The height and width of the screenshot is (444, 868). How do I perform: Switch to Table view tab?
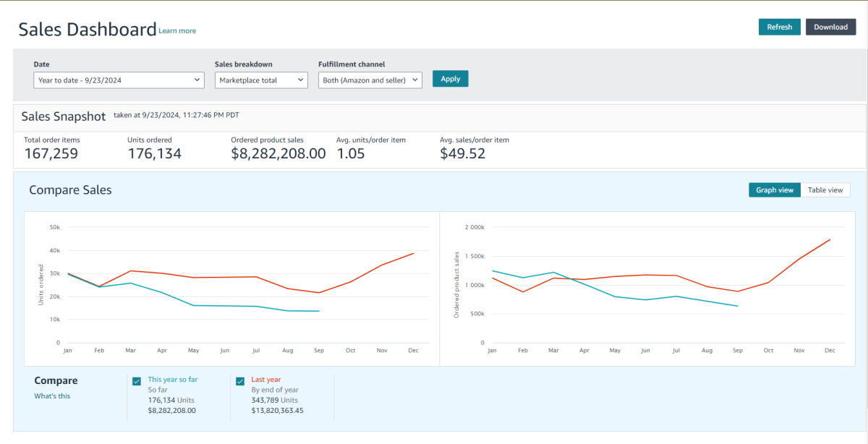(825, 190)
